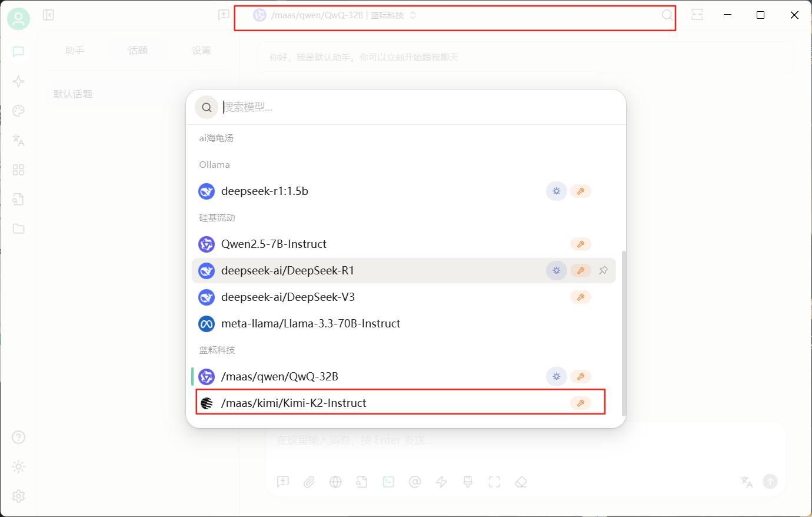
Task: Click new topic icon in input toolbar
Action: click(x=283, y=482)
